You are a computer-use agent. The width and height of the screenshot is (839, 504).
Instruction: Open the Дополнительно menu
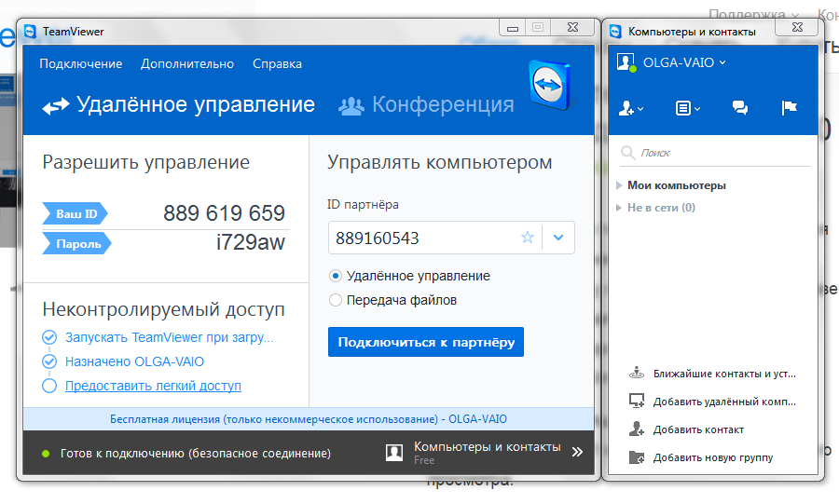[x=187, y=63]
